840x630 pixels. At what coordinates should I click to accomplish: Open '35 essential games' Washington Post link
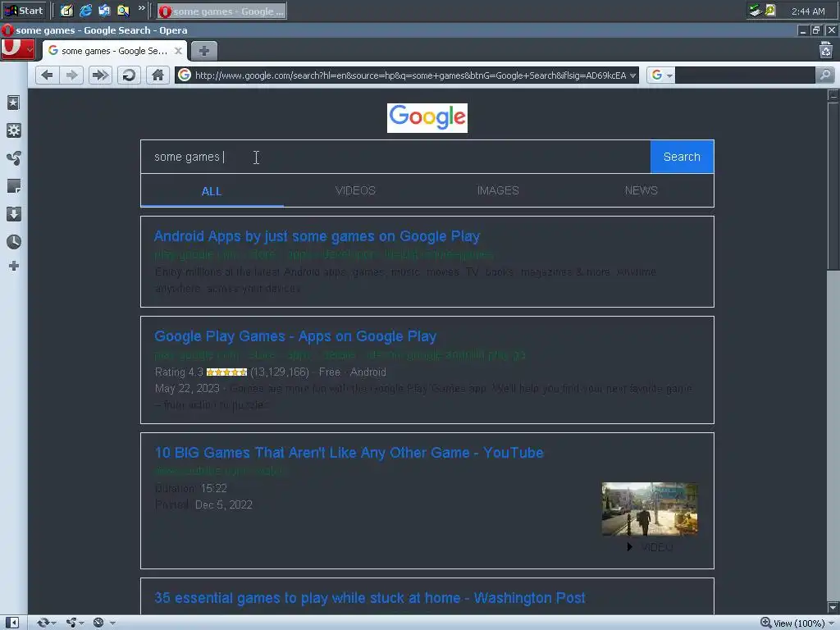pos(370,598)
